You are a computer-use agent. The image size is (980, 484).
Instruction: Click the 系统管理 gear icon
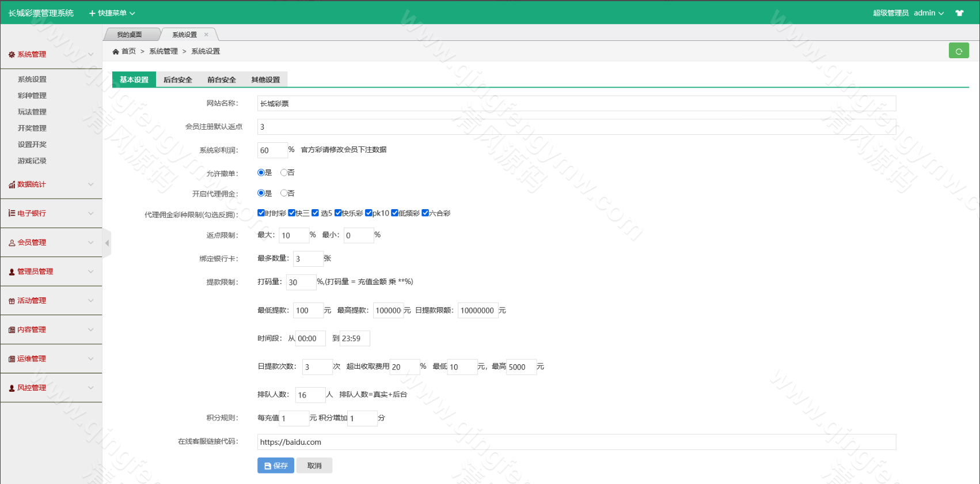[12, 54]
